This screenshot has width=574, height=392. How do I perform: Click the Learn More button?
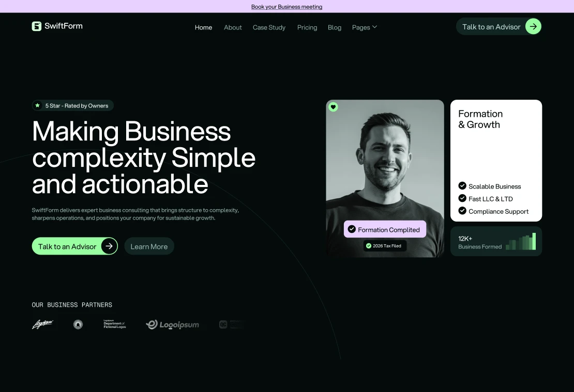point(149,246)
